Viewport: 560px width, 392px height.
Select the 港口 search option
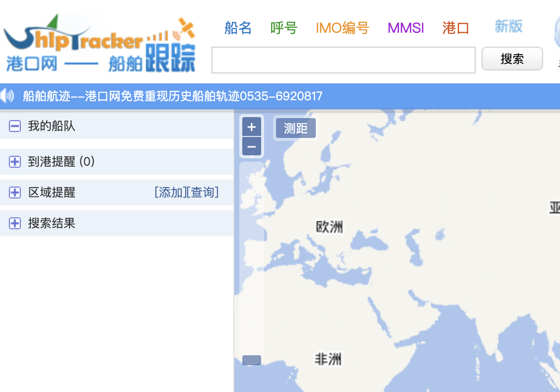click(455, 28)
